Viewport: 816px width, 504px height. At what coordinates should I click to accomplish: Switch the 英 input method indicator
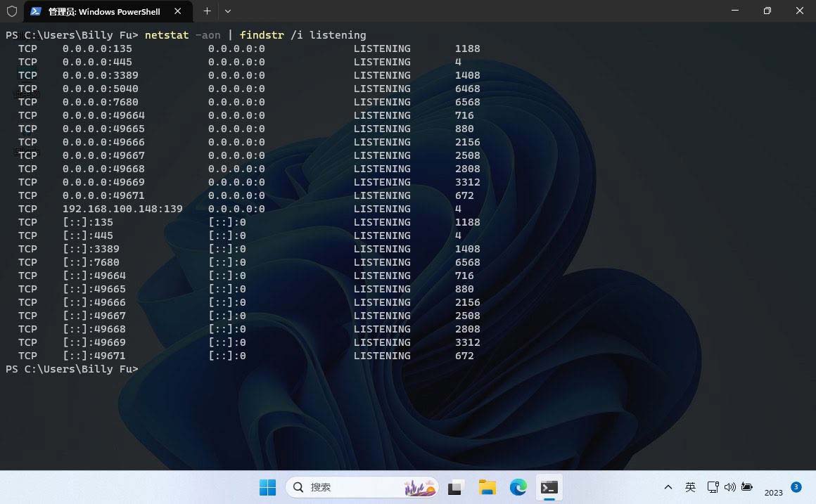pyautogui.click(x=690, y=487)
